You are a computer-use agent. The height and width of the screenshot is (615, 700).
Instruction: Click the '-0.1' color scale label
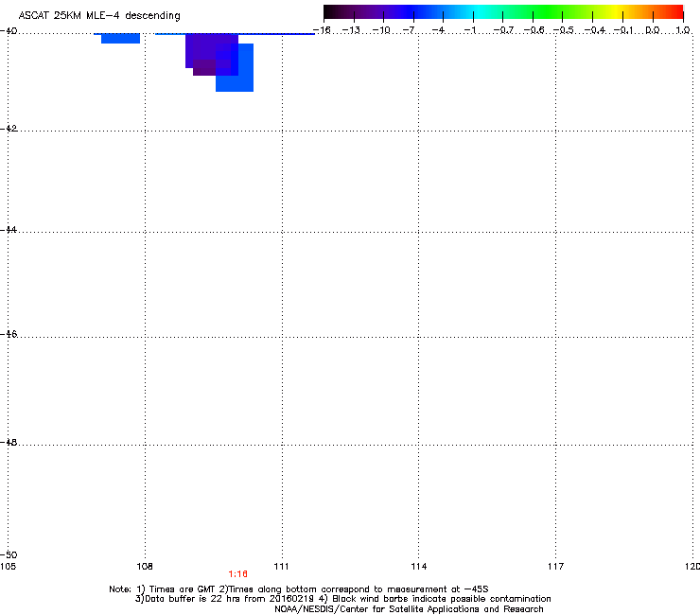click(624, 30)
